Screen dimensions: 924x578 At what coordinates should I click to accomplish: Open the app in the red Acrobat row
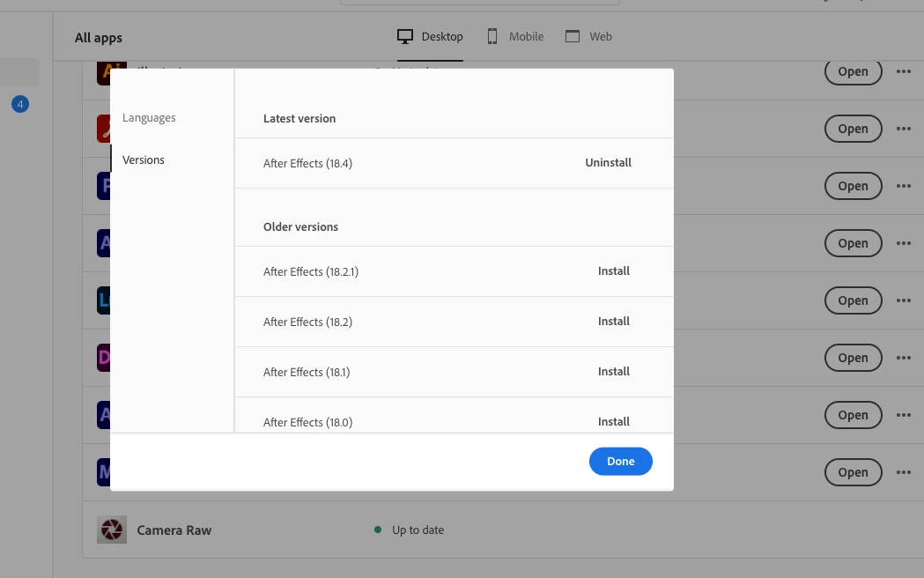tap(853, 129)
